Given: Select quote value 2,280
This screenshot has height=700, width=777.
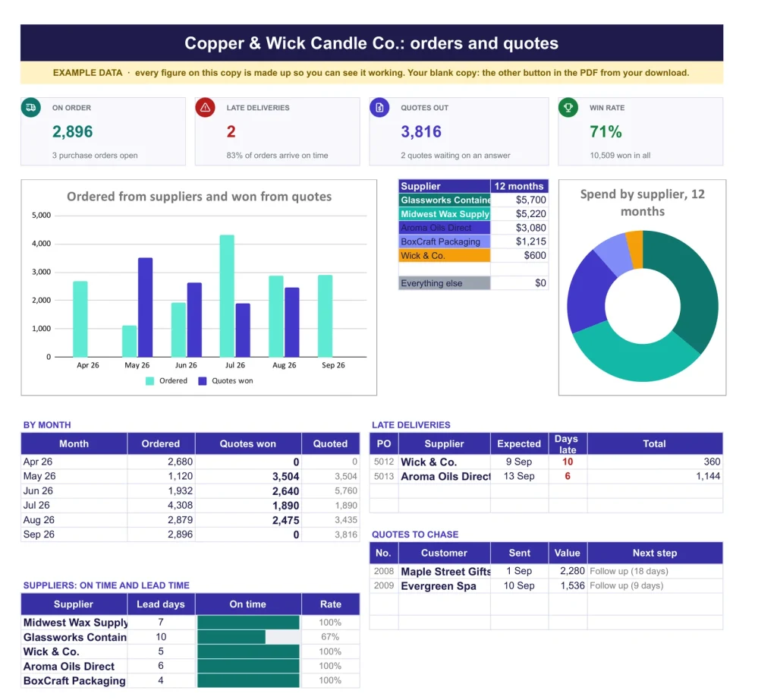Looking at the screenshot, I should coord(572,571).
